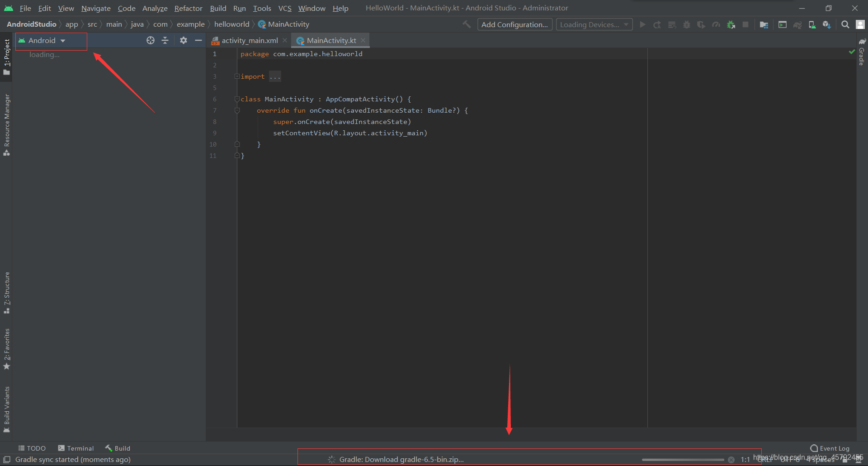Toggle the Terminal tool window
Screen dimensions: 868x466
(76, 448)
